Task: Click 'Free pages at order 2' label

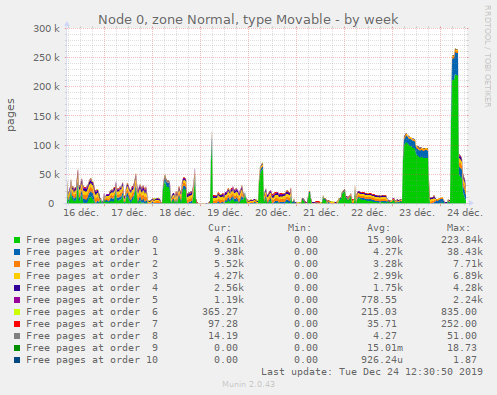Action: (92, 264)
